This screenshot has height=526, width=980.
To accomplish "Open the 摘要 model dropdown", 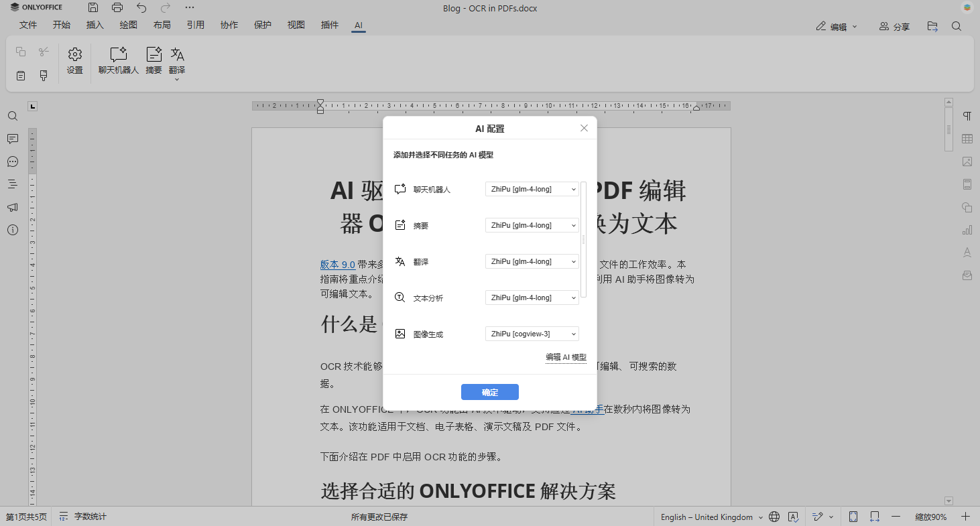I will coord(532,225).
